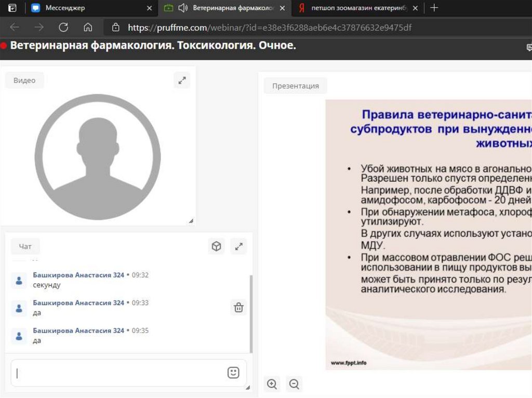Expand the chat panel to fullscreen
532x398 pixels.
coord(238,247)
